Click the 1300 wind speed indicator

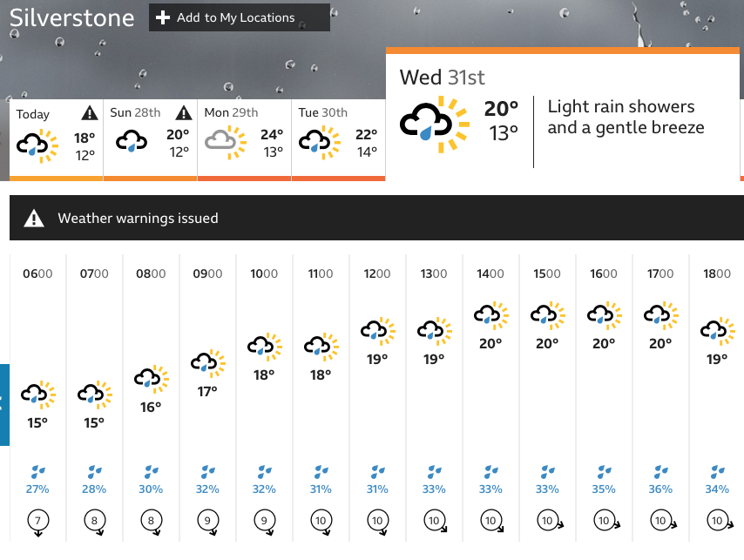(x=434, y=522)
